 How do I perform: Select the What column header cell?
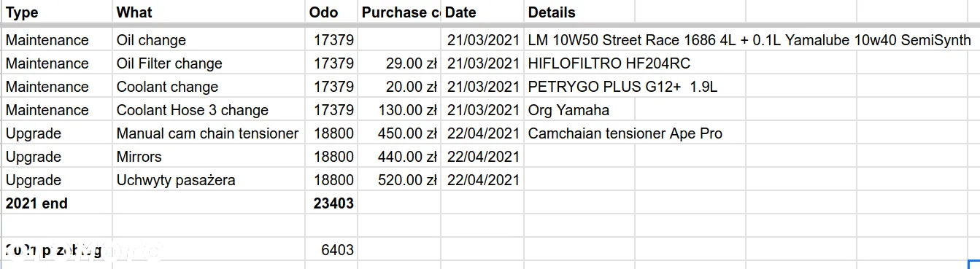209,12
